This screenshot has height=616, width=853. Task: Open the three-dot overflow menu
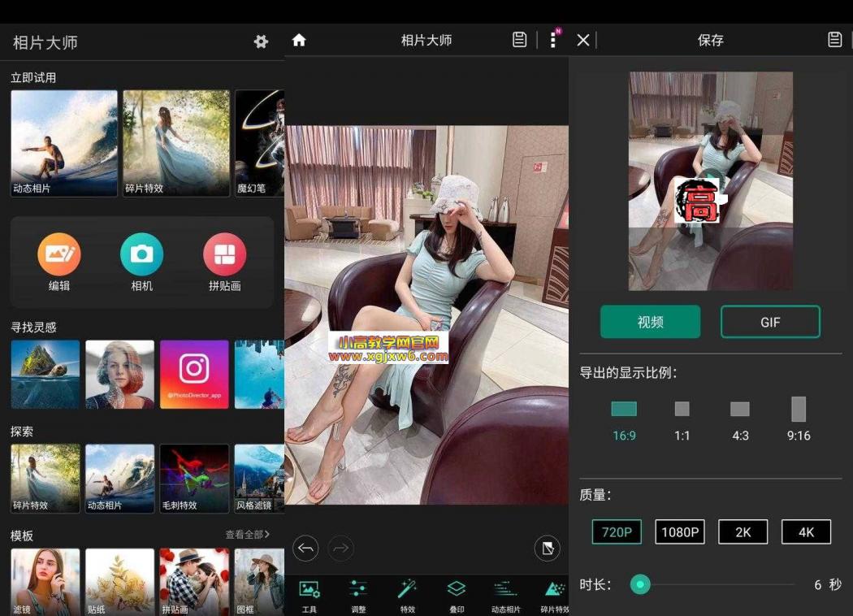[x=553, y=39]
